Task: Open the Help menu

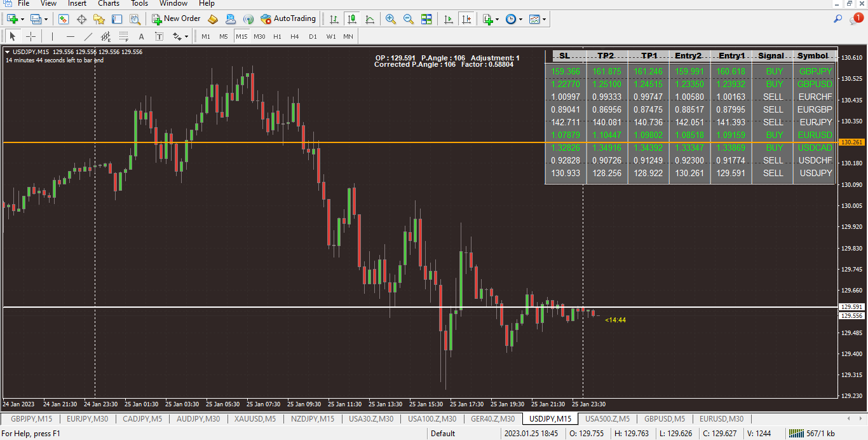Action: tap(207, 3)
